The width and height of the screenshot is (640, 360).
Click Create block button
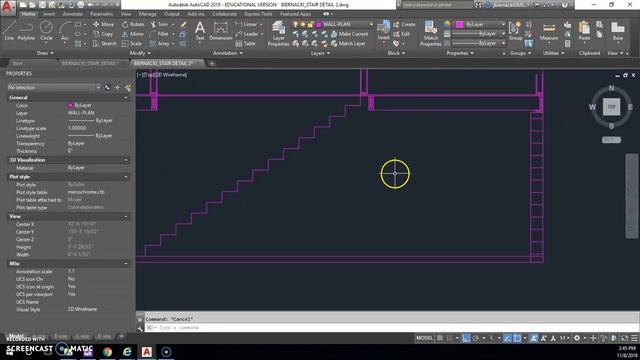pos(404,24)
